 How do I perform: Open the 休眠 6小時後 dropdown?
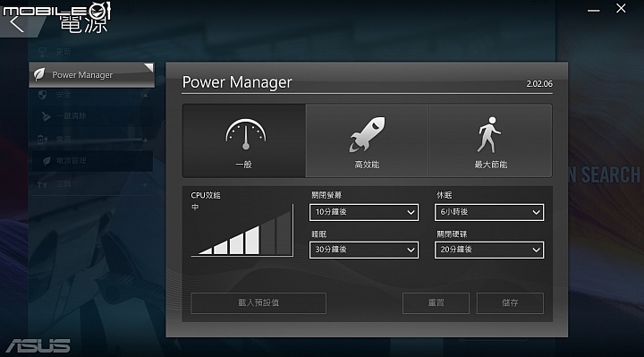489,212
